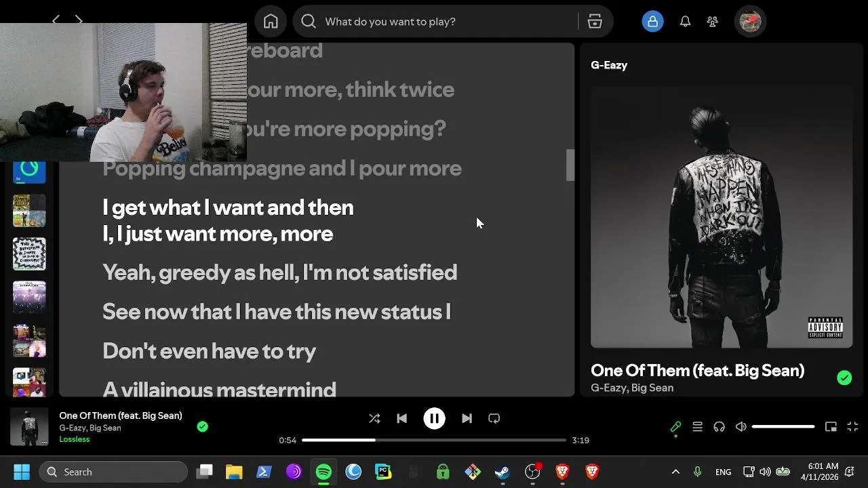The height and width of the screenshot is (488, 868).
Task: Open the ENG language switcher
Action: tap(724, 472)
